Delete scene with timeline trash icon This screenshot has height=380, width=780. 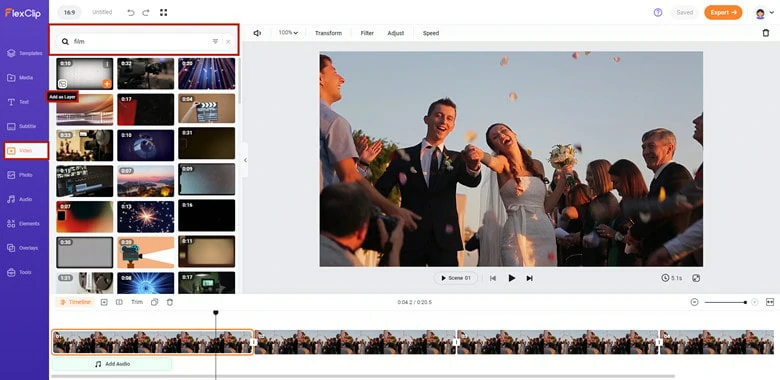pos(170,302)
